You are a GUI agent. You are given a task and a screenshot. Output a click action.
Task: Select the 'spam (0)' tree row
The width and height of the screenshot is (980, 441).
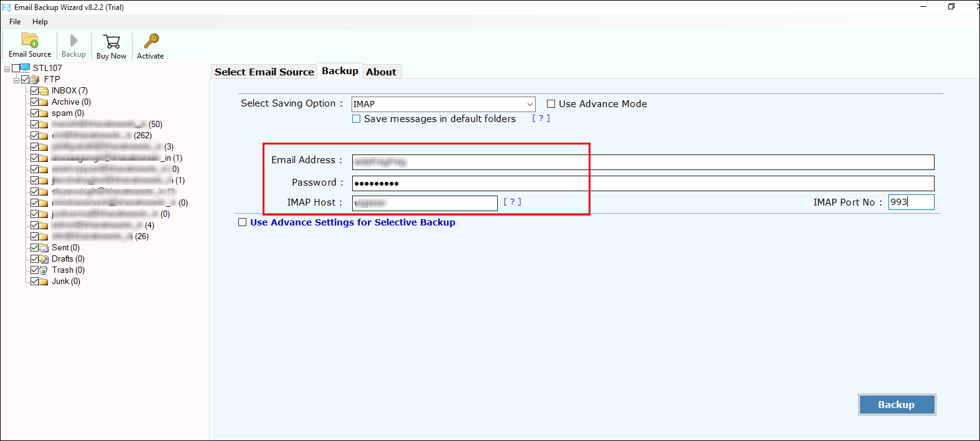pyautogui.click(x=68, y=113)
